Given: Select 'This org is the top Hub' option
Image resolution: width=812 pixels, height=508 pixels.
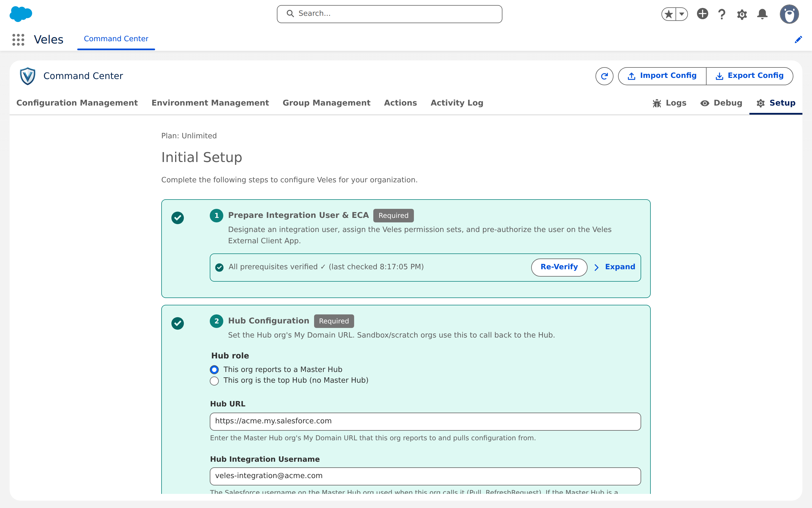Looking at the screenshot, I should [214, 381].
